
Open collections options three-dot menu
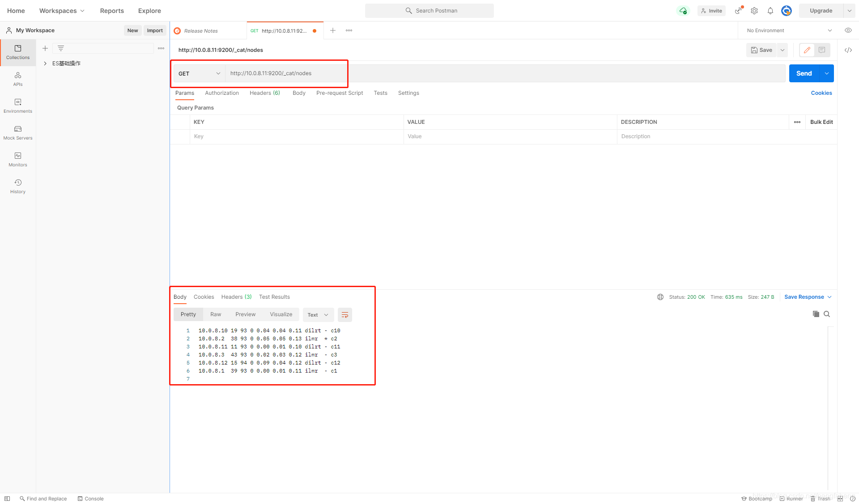[161, 48]
